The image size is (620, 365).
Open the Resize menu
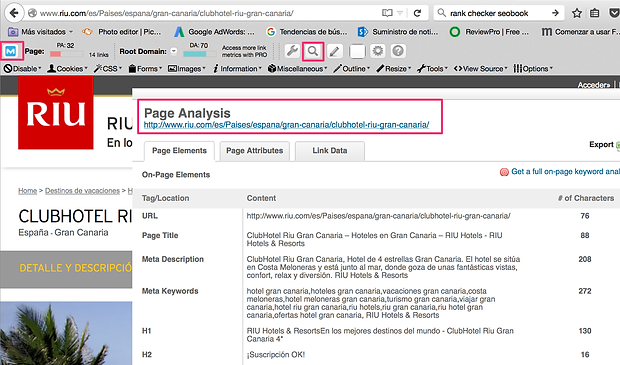coord(393,69)
